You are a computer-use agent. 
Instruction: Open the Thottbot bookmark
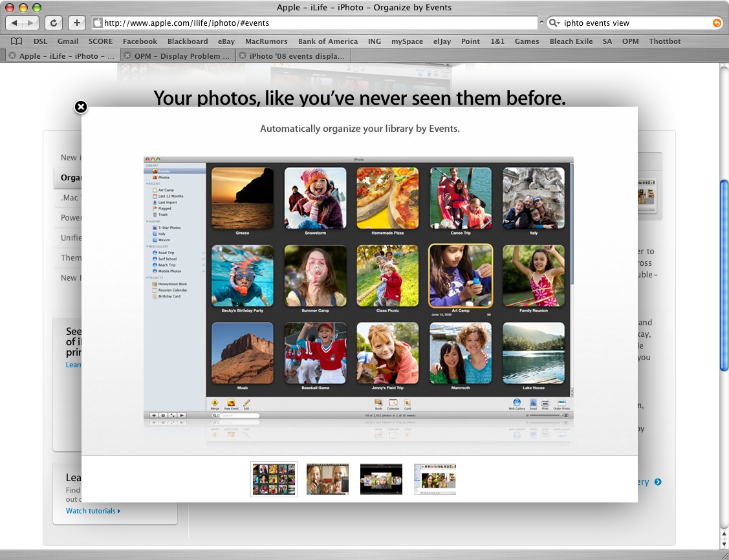[665, 41]
